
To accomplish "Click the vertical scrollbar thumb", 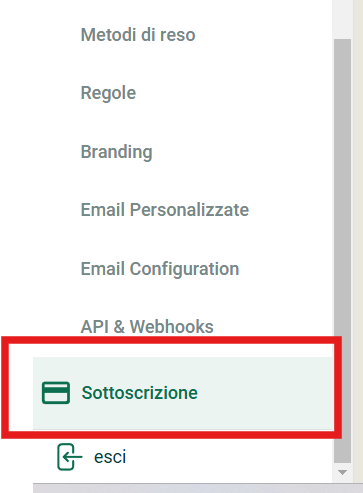I will pyautogui.click(x=342, y=251).
